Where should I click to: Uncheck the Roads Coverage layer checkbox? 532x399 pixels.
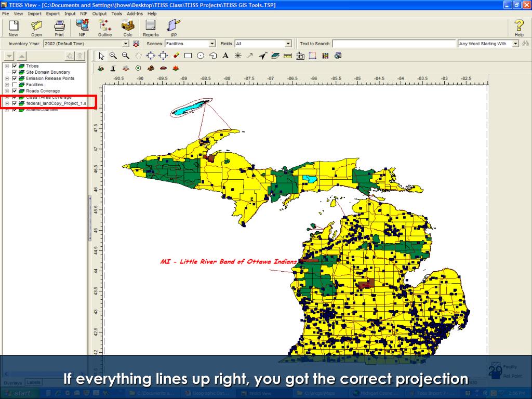point(14,90)
